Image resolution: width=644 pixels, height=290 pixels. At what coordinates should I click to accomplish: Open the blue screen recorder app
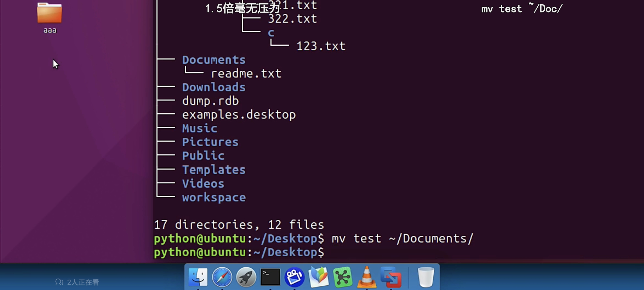coord(294,277)
